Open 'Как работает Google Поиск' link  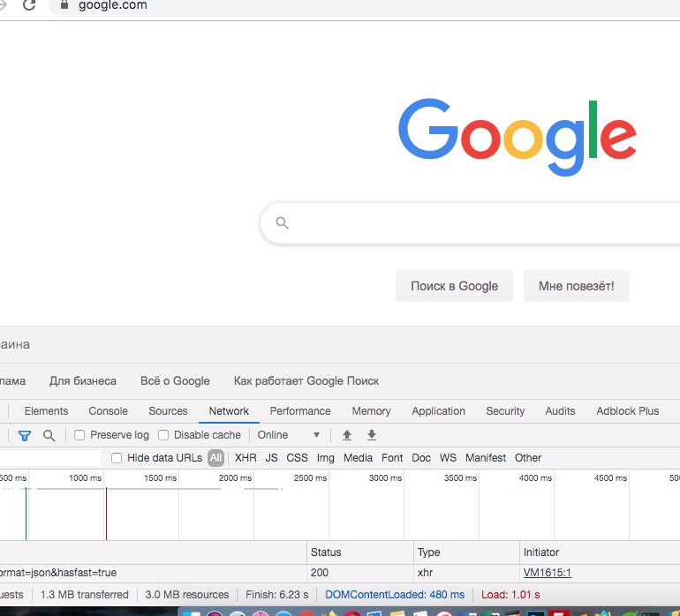click(x=306, y=381)
